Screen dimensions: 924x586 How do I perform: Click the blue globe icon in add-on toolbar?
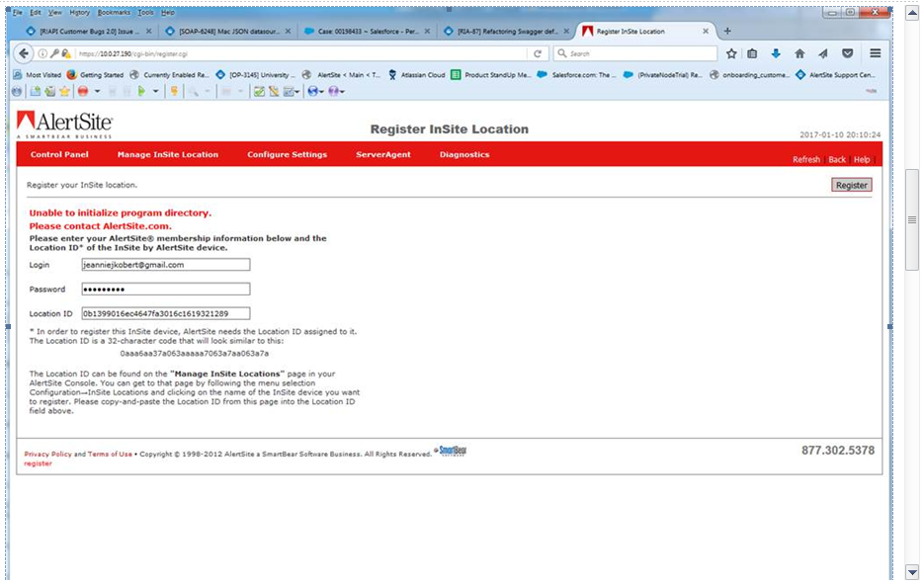point(312,91)
